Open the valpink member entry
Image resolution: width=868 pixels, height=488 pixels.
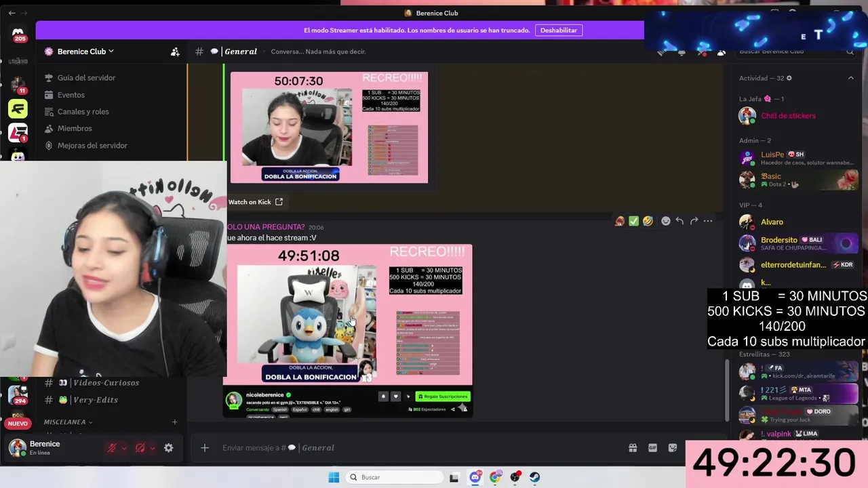tap(797, 434)
